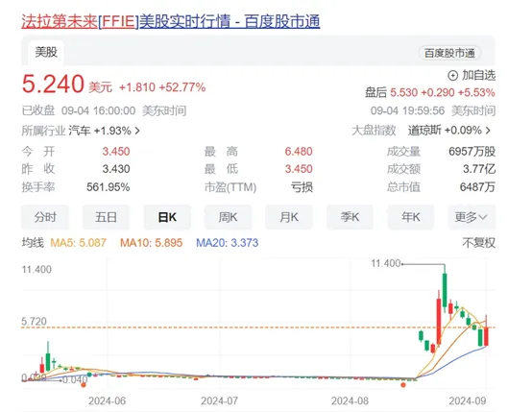Click the MA20: 3.373 label

228,243
